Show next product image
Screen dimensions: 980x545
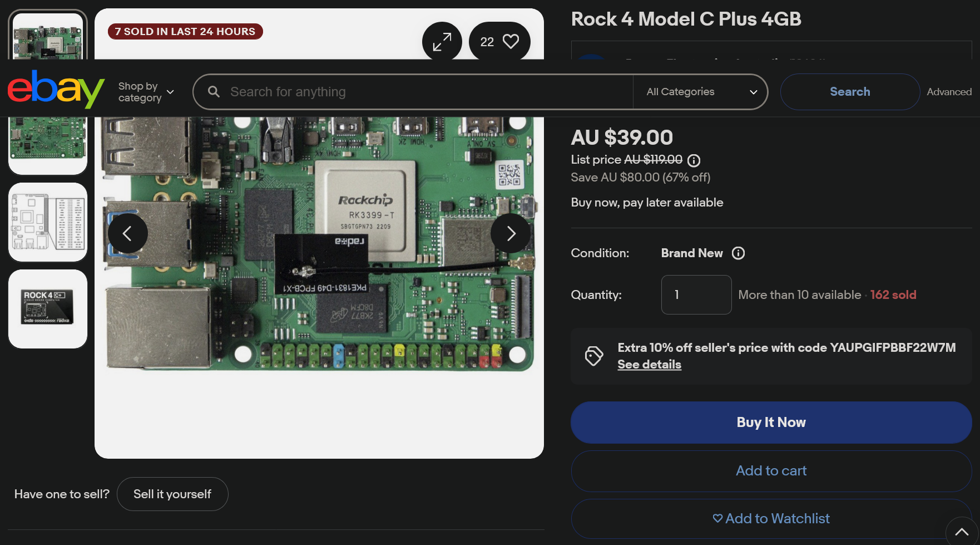(511, 233)
